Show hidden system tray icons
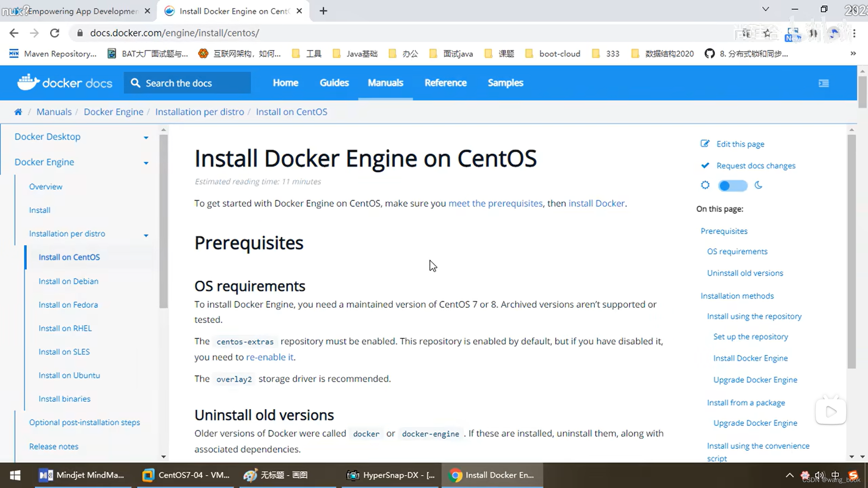This screenshot has height=488, width=868. click(789, 475)
